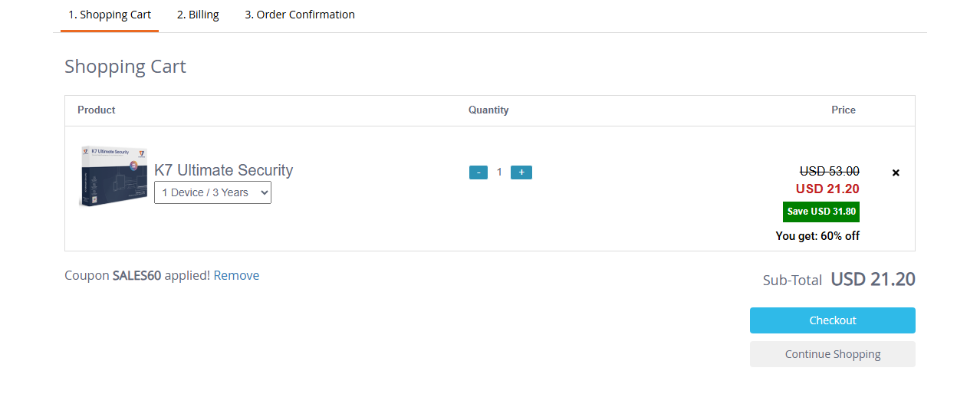Click the green Save USD 31.80 badge
Viewport: 980px width, 417px height.
pos(821,212)
